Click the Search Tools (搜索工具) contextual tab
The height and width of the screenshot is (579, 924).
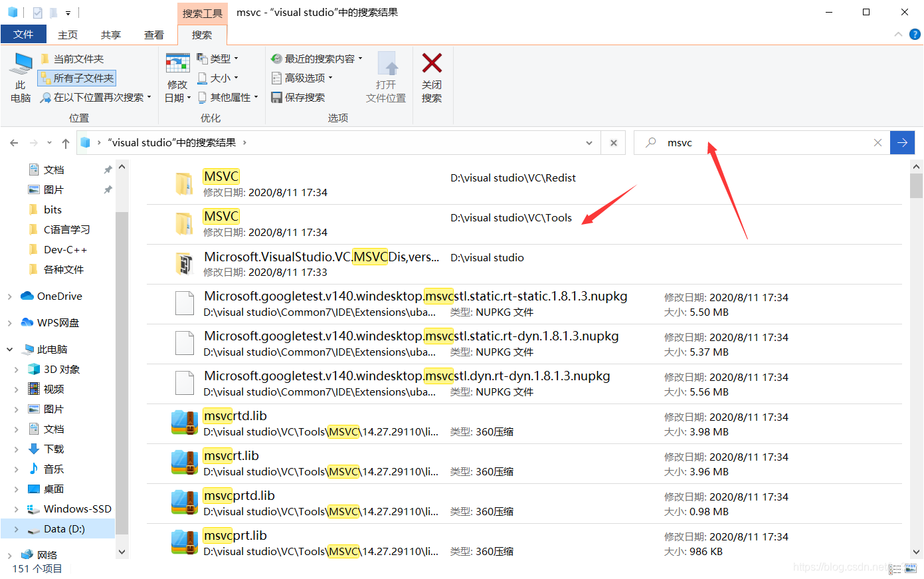203,13
